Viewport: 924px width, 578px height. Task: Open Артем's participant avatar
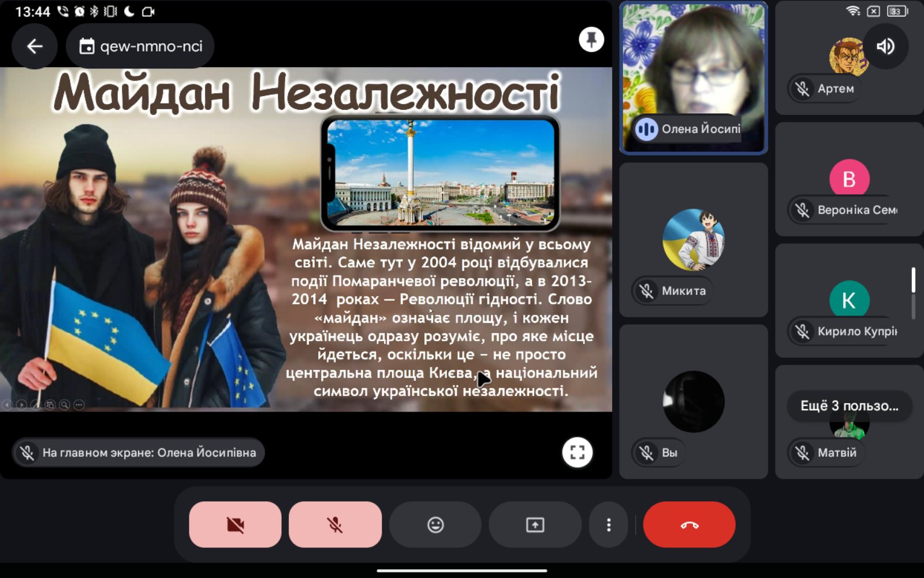(849, 57)
